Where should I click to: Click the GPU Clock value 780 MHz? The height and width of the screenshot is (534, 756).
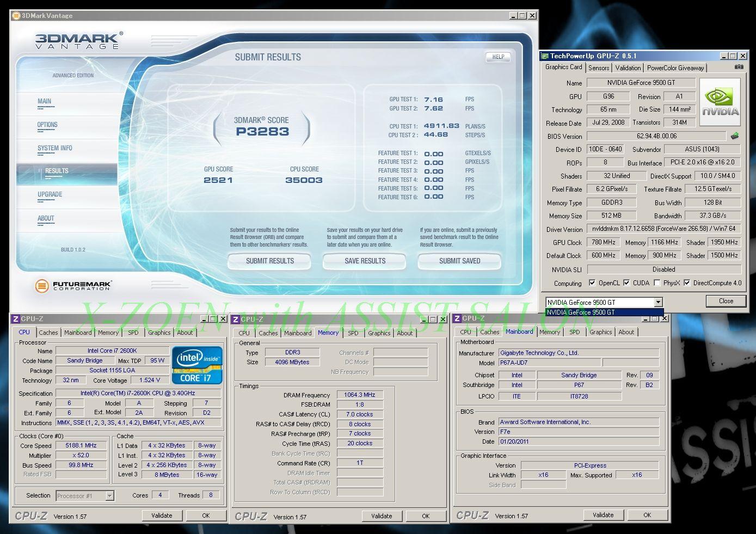click(x=604, y=242)
